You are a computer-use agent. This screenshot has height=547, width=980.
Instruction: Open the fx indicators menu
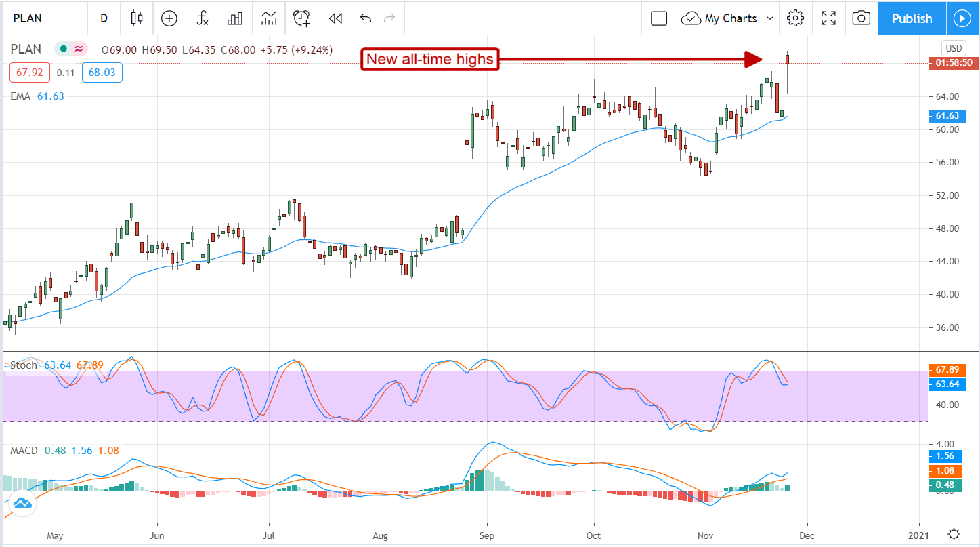coord(203,18)
